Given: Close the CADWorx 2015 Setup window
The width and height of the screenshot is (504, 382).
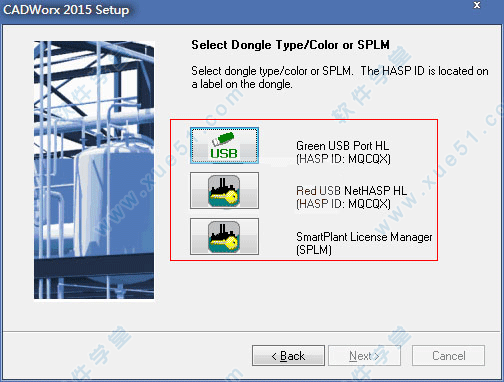Looking at the screenshot, I should click(x=477, y=5).
